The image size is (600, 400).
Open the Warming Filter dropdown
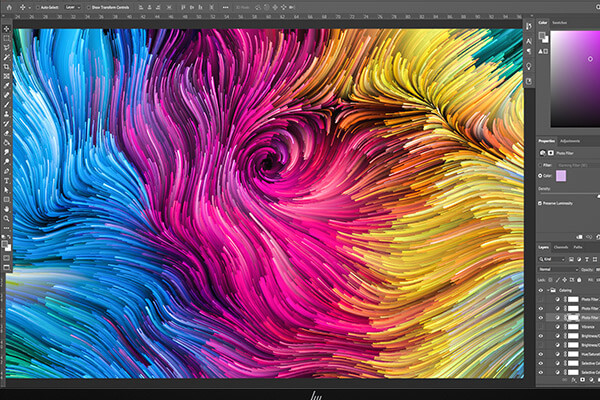[x=578, y=165]
